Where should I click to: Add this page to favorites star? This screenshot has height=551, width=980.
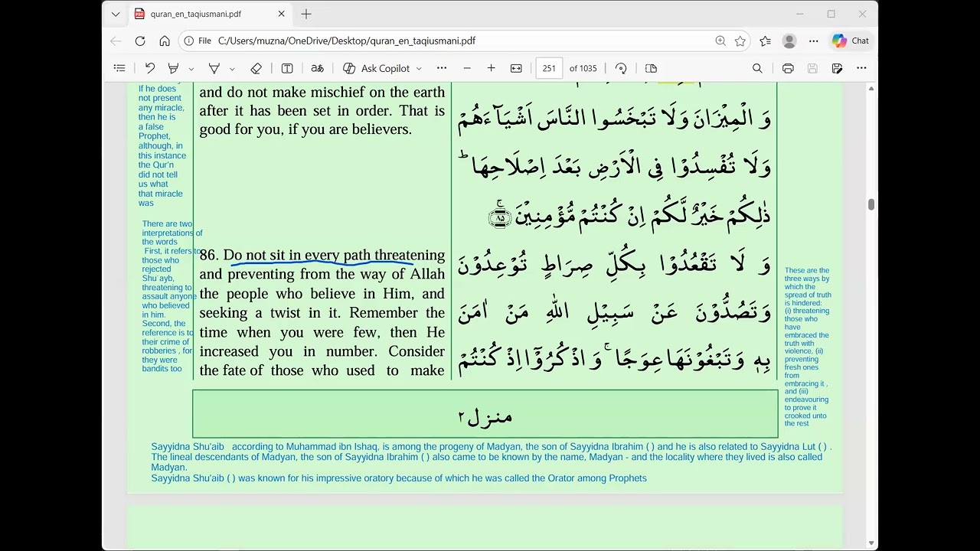pyautogui.click(x=740, y=41)
